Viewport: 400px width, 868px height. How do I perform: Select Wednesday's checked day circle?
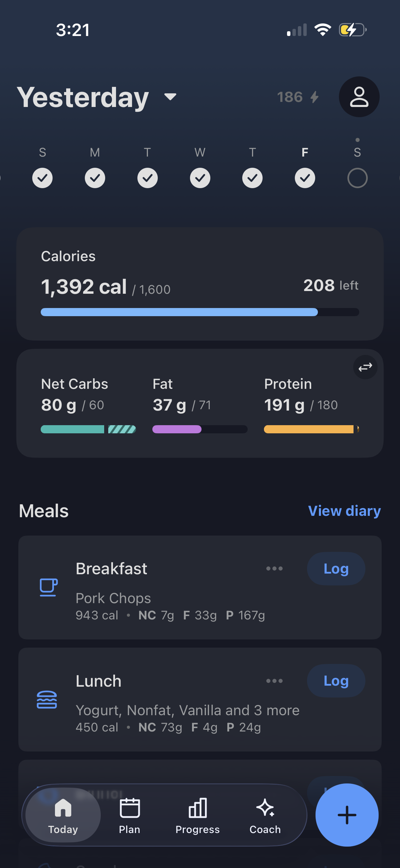click(x=200, y=178)
